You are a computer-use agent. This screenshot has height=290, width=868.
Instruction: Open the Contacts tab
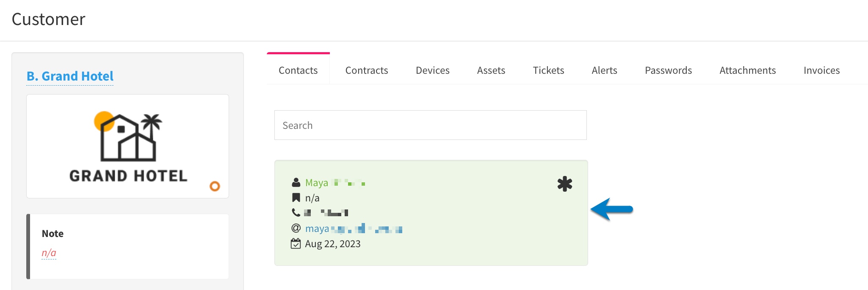point(298,70)
